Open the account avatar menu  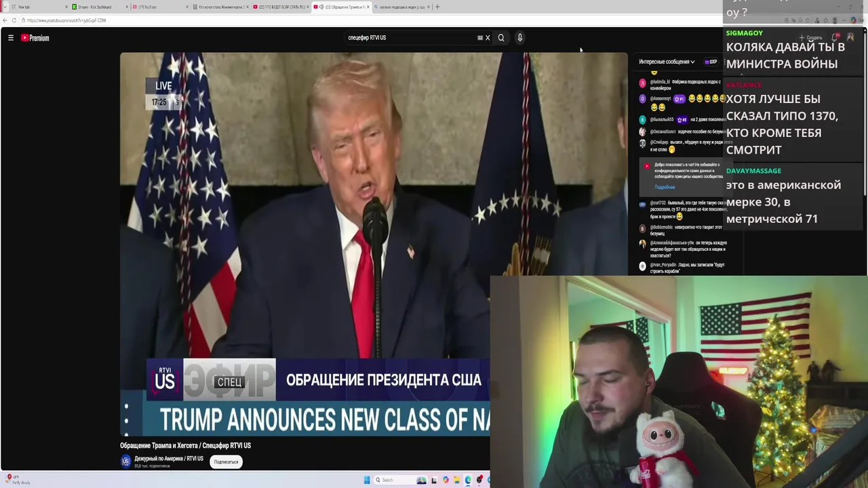coord(850,37)
